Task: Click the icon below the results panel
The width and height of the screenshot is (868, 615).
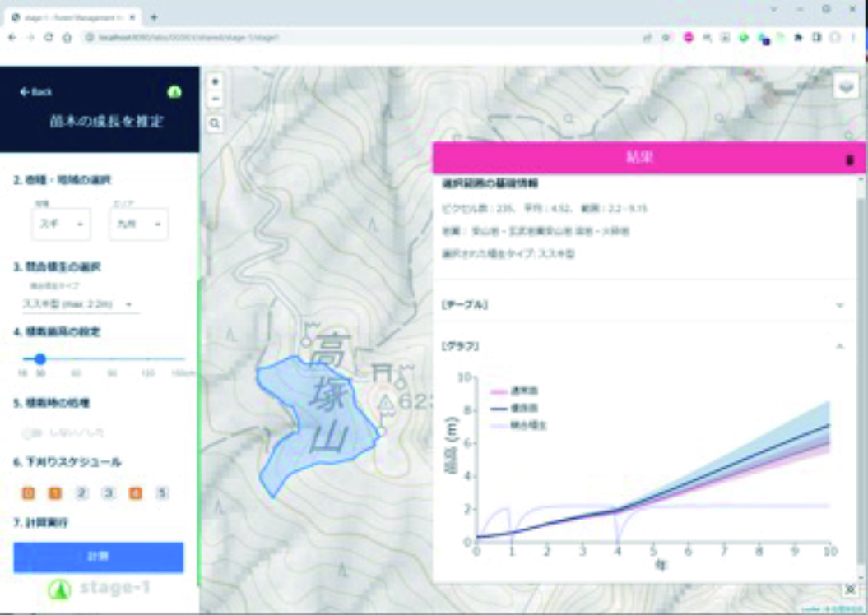Action: tap(851, 590)
